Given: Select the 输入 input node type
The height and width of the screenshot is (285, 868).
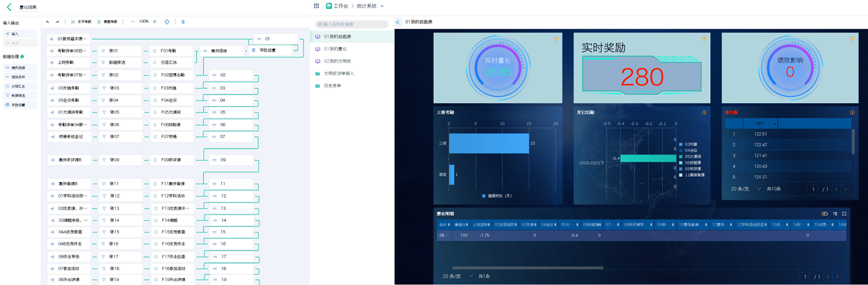Looking at the screenshot, I should pyautogui.click(x=20, y=34).
